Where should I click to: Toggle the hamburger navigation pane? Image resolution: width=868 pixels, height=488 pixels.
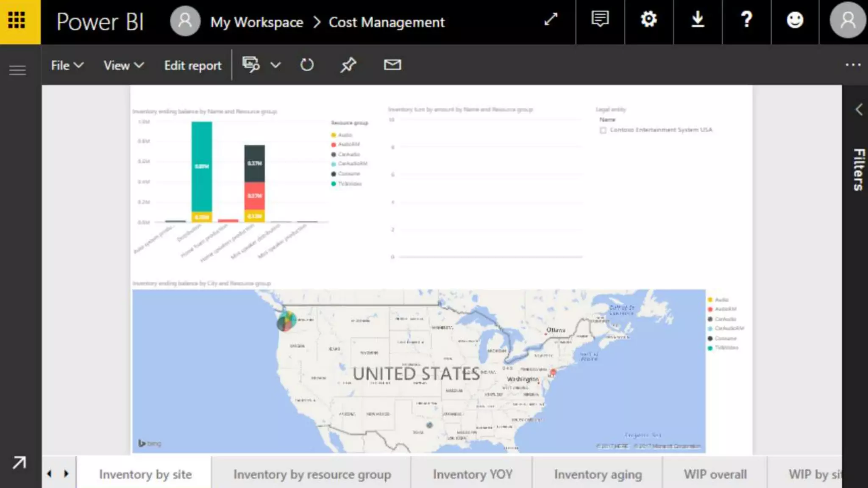click(x=17, y=70)
